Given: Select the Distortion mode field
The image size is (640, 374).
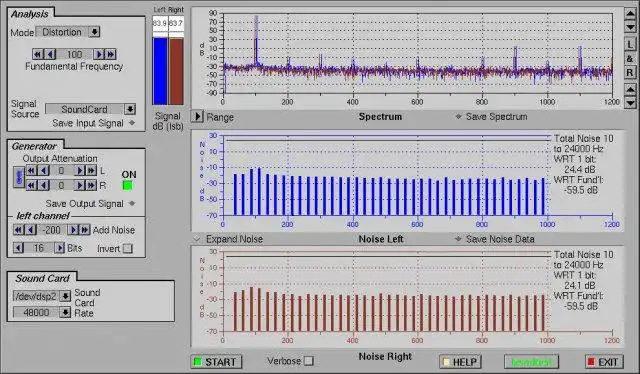Looking at the screenshot, I should [x=62, y=32].
